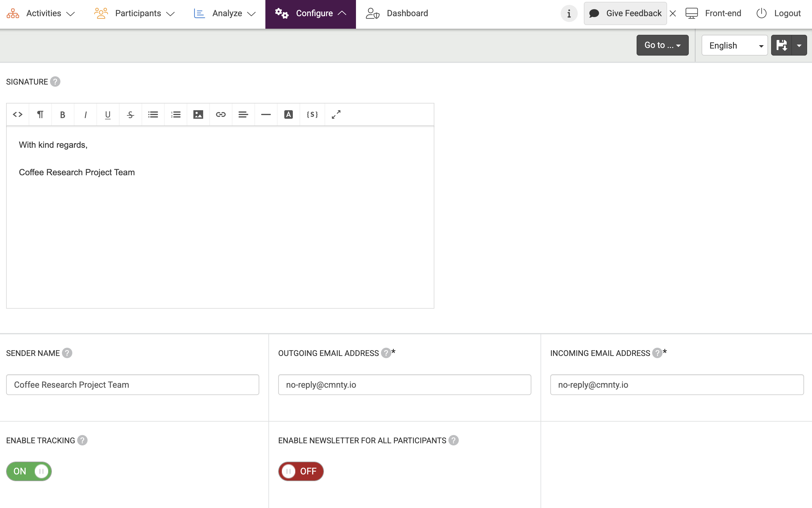The image size is (812, 508).
Task: Open HTML source code view in editor
Action: [x=17, y=114]
